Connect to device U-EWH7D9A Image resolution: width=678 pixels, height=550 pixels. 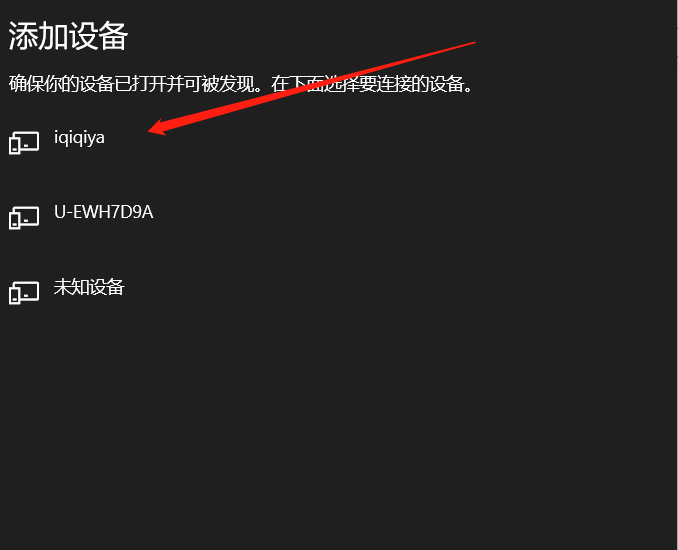pyautogui.click(x=339, y=217)
